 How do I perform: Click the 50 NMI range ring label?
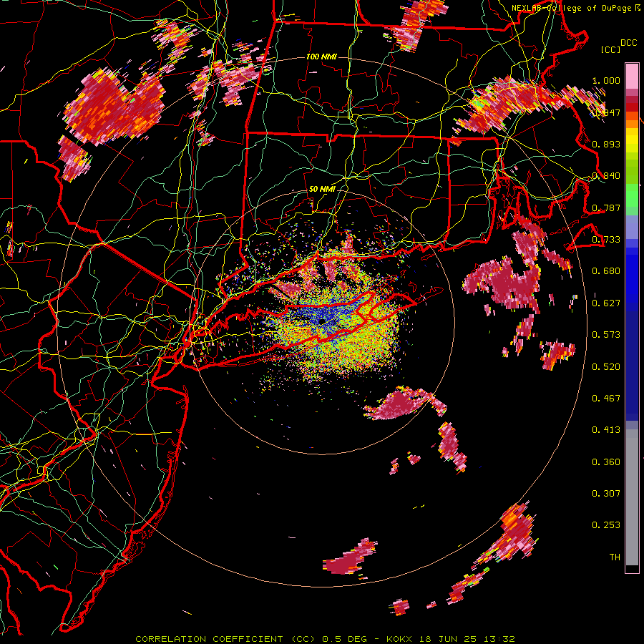point(322,189)
